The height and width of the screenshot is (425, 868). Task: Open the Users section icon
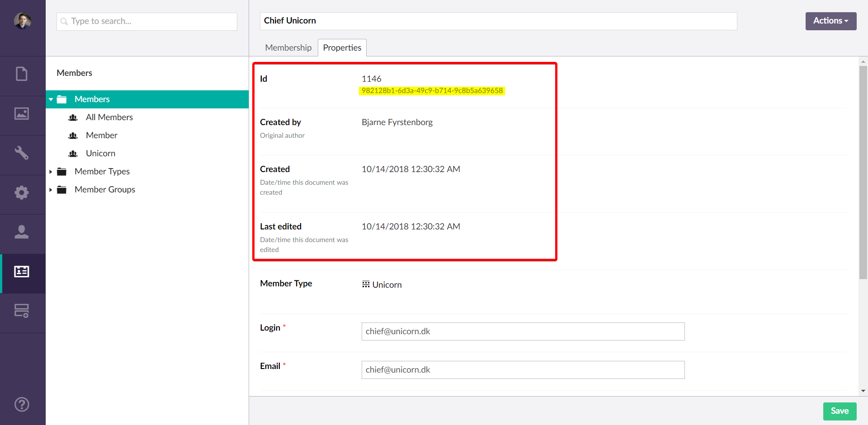click(x=22, y=232)
